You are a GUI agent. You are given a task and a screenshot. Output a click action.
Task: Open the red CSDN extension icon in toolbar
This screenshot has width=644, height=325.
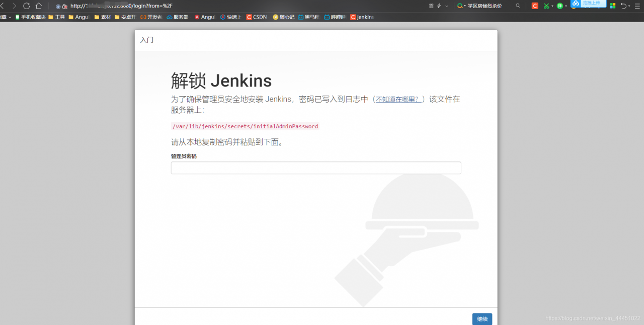click(535, 6)
